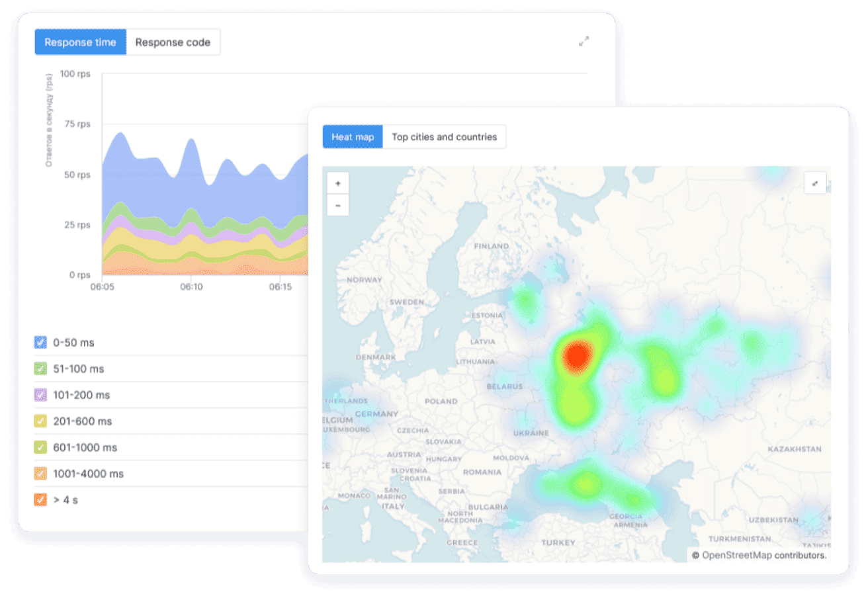Toggle the 601-1000 ms checkbox
This screenshot has width=868, height=598.
40,447
